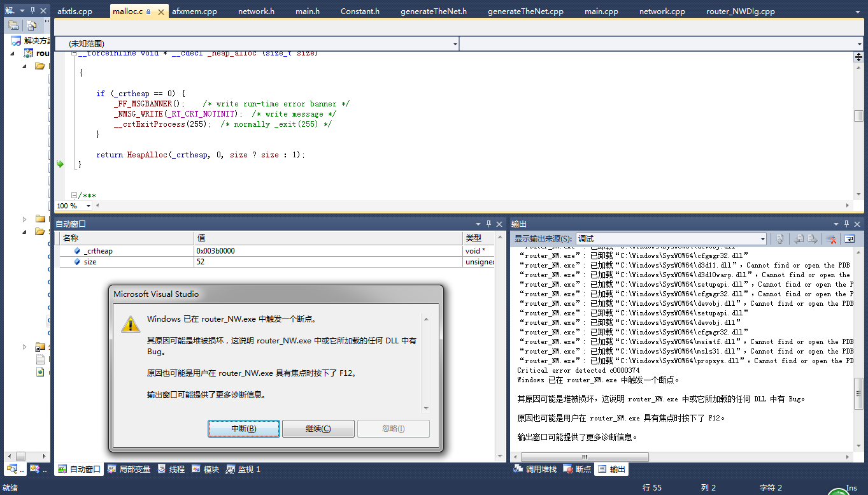868x495 pixels.
Task: Open the editor zoom 100 % dropdown
Action: (88, 206)
